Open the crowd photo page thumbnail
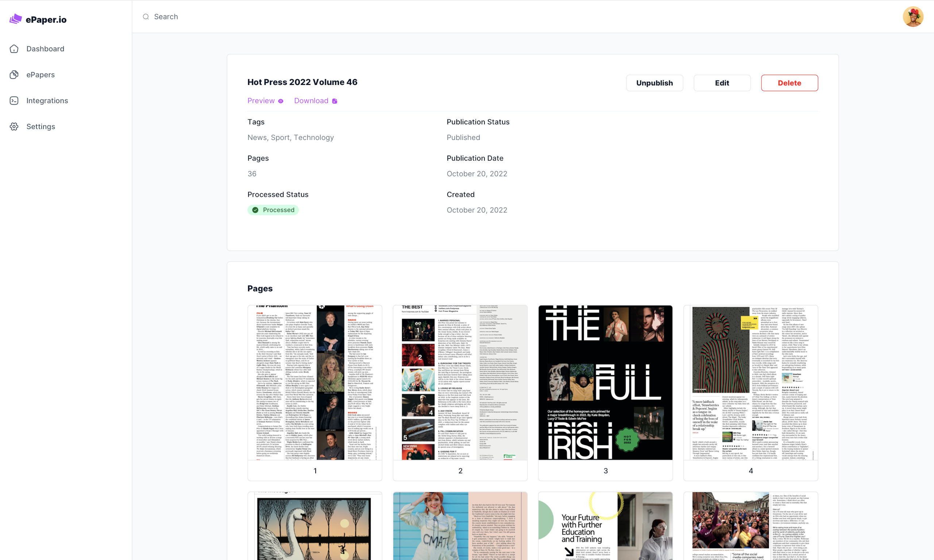This screenshot has width=934, height=560. 750,526
